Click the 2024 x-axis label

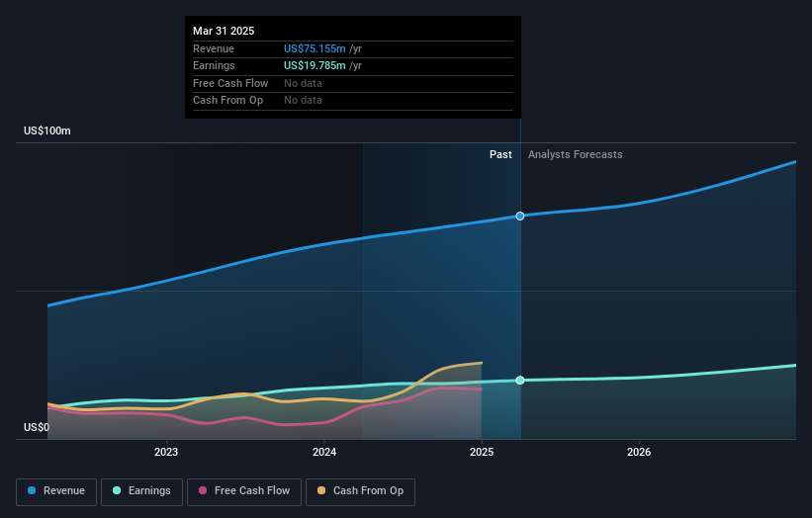pos(324,452)
